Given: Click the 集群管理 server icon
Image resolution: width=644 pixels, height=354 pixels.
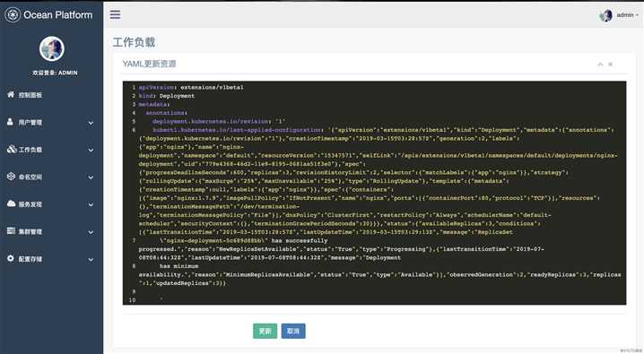Looking at the screenshot, I should 11,231.
